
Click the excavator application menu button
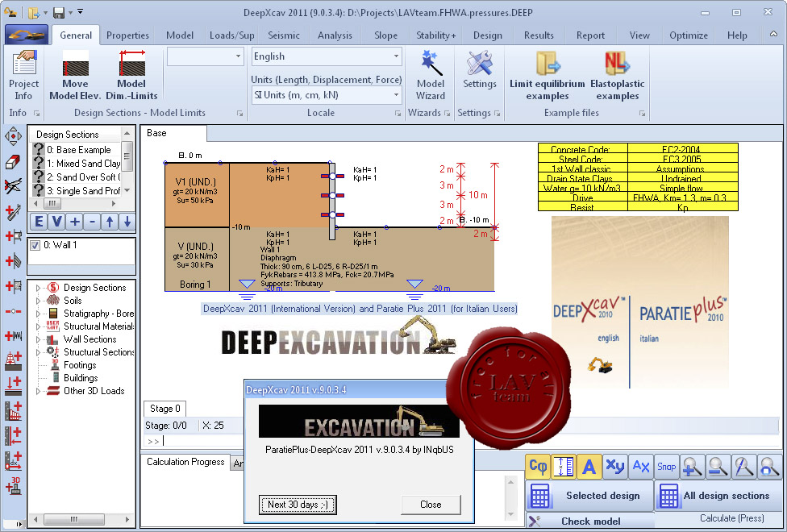(27, 35)
